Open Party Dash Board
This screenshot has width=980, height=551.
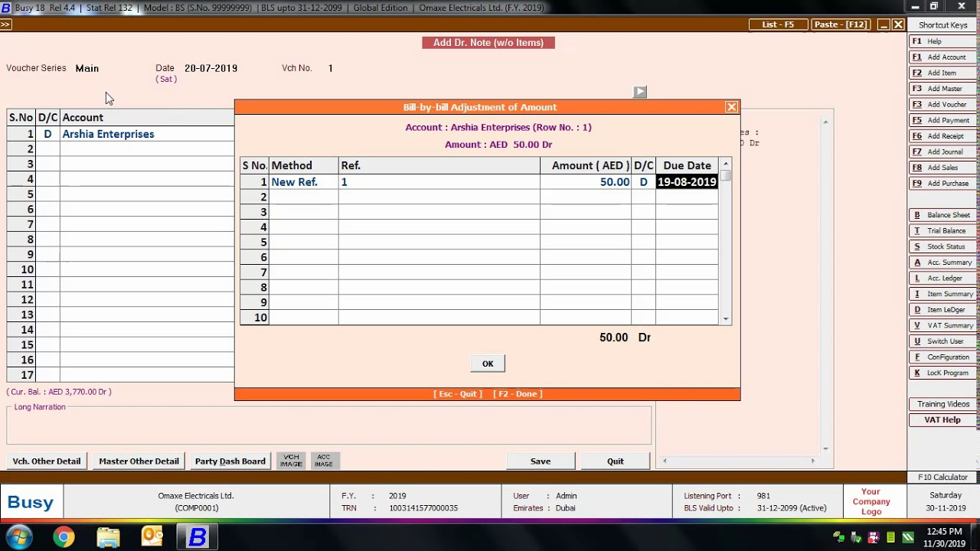tap(230, 461)
